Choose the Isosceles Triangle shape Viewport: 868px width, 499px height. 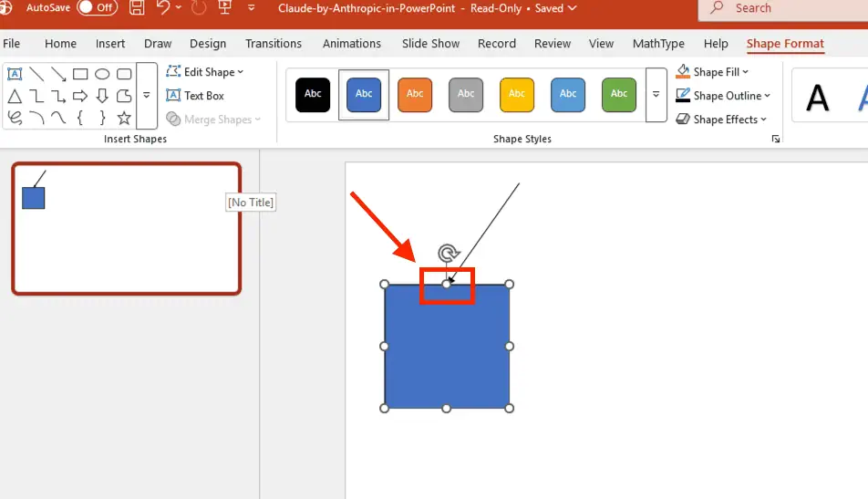pos(15,96)
